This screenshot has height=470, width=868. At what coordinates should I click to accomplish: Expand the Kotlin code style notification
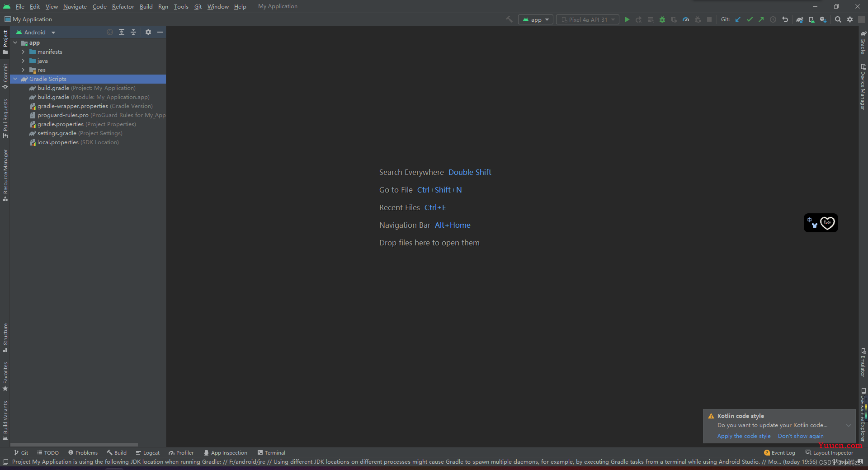[849, 425]
